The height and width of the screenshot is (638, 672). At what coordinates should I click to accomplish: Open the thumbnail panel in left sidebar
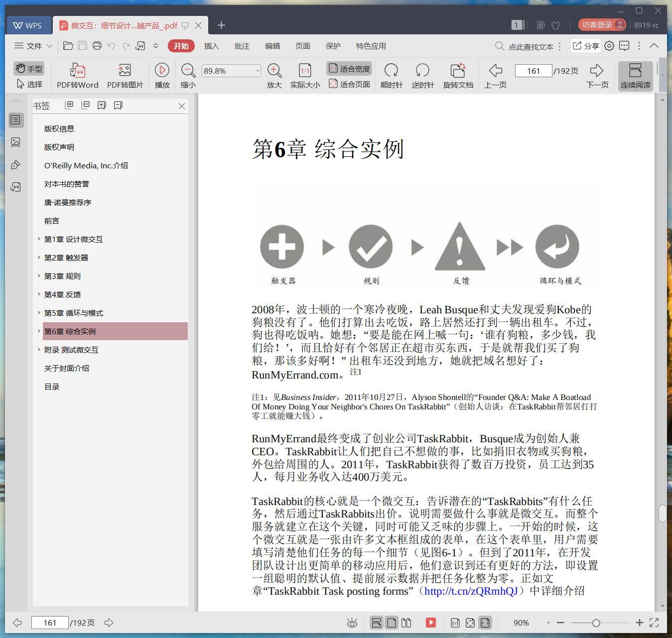(15, 142)
